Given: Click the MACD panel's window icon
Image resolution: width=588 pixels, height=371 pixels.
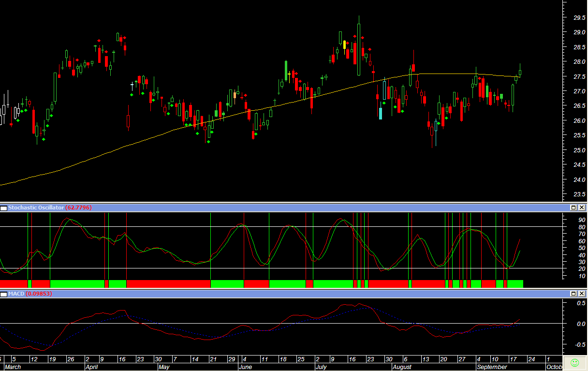Looking at the screenshot, I should point(4,294).
